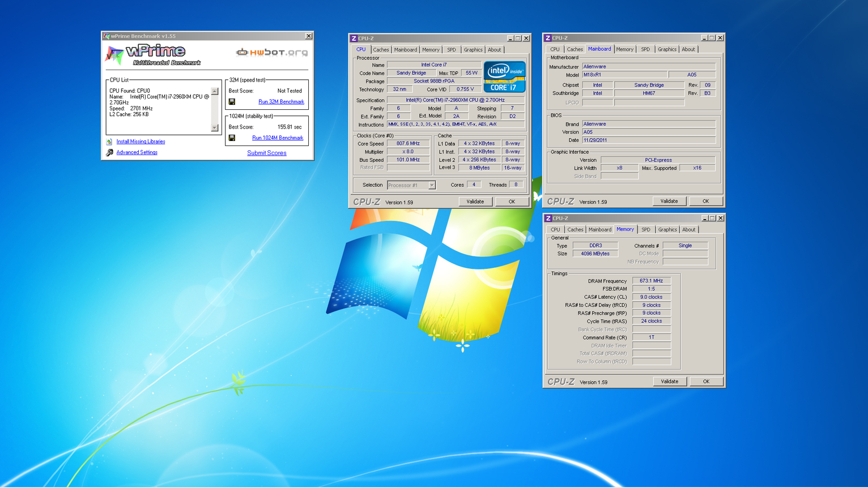Click the Southbridge HM67 value
868x488 pixels.
[649, 93]
